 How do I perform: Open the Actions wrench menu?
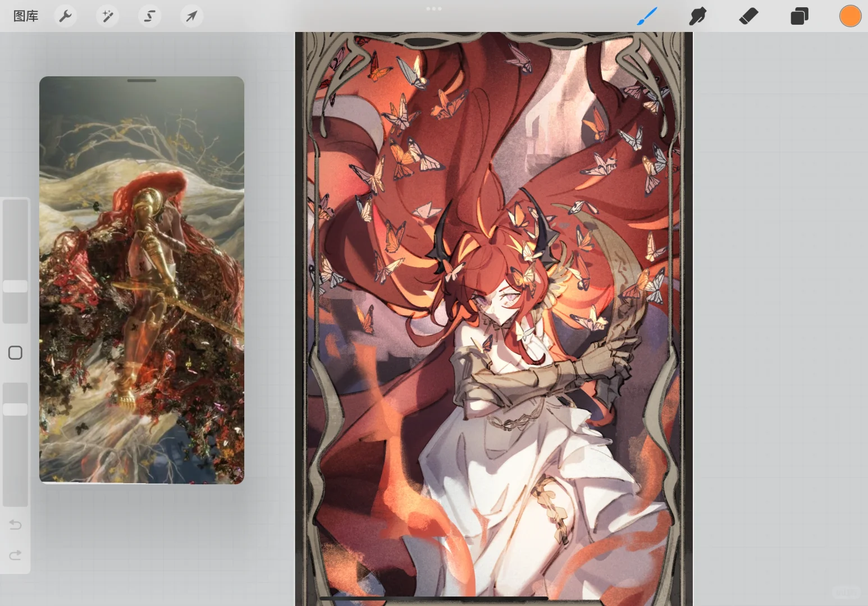tap(66, 16)
